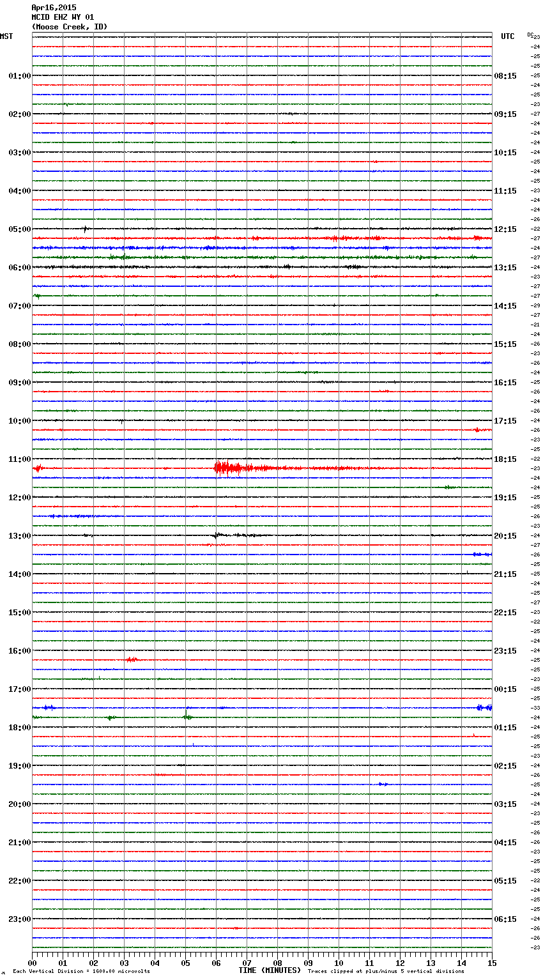543x980 pixels.
Task: Select the "21:00" MST time label
Action: click(x=20, y=843)
